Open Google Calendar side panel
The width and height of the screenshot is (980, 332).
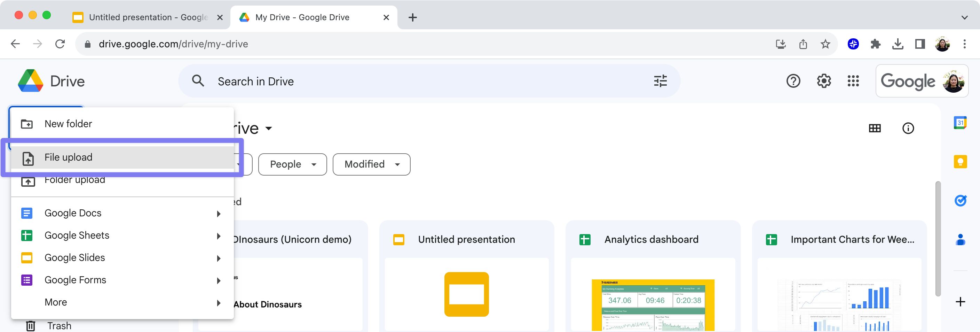[960, 123]
